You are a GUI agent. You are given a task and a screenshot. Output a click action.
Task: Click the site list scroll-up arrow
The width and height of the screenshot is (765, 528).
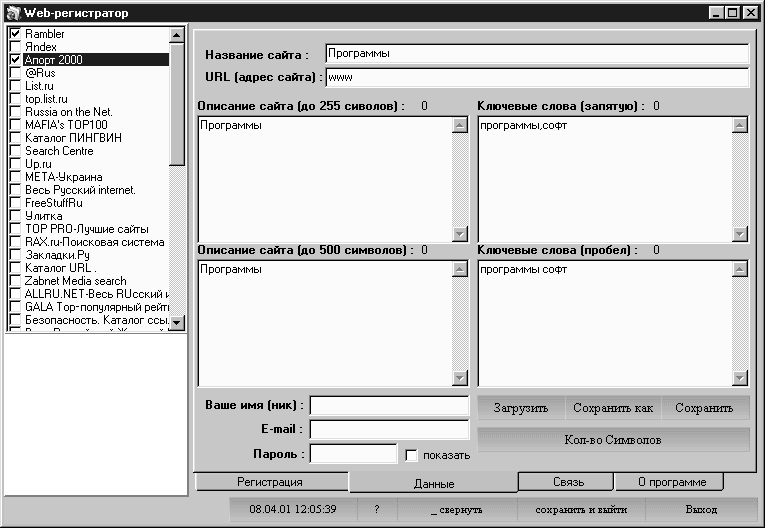(177, 35)
